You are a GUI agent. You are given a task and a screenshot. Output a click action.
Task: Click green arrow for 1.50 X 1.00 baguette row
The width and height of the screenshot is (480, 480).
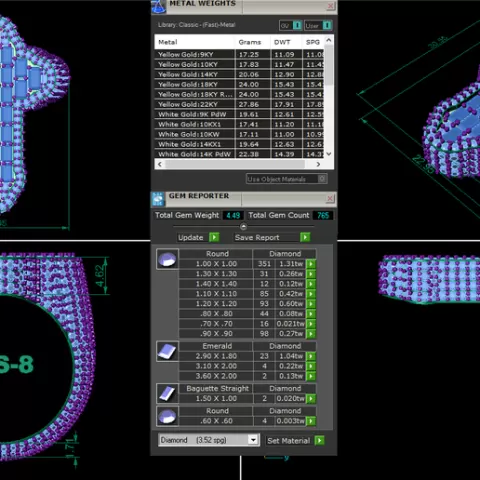(x=311, y=398)
